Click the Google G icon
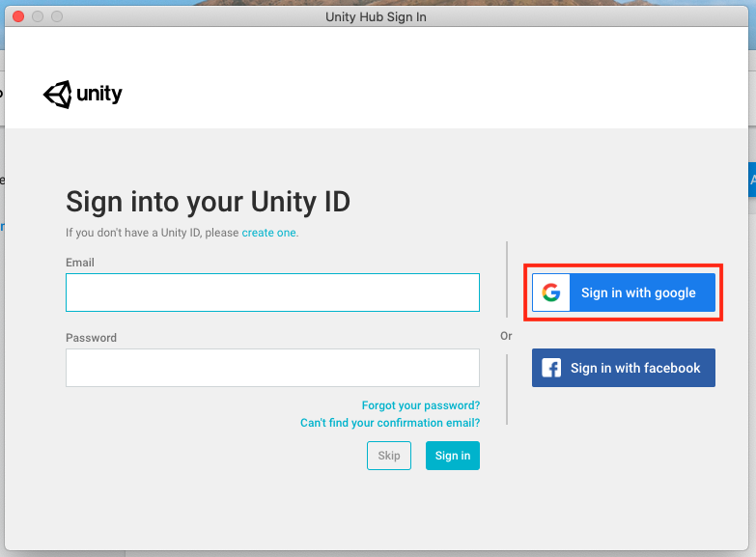This screenshot has height=557, width=756. (551, 292)
